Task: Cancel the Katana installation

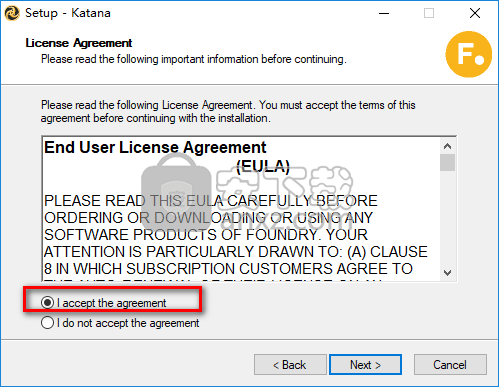Action: coord(450,365)
